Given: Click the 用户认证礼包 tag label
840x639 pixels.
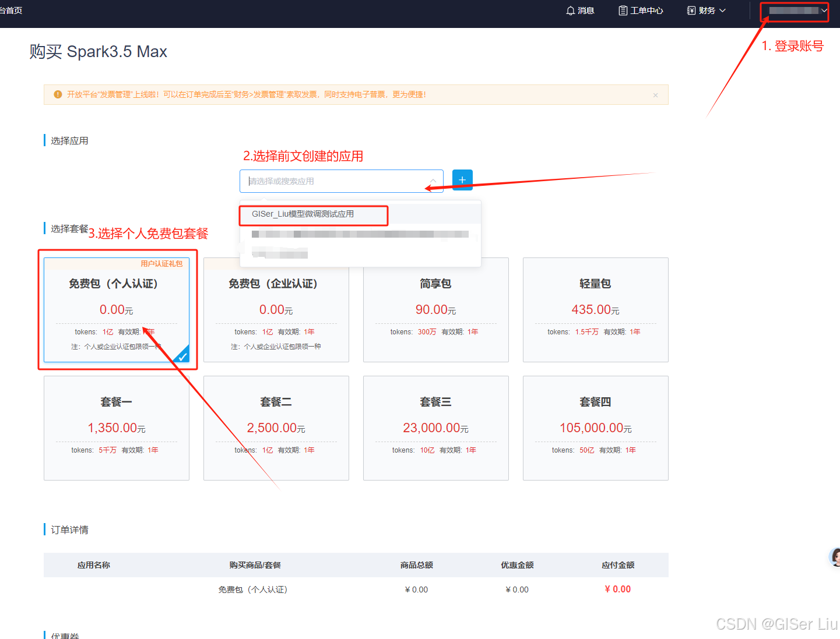Looking at the screenshot, I should (x=161, y=264).
